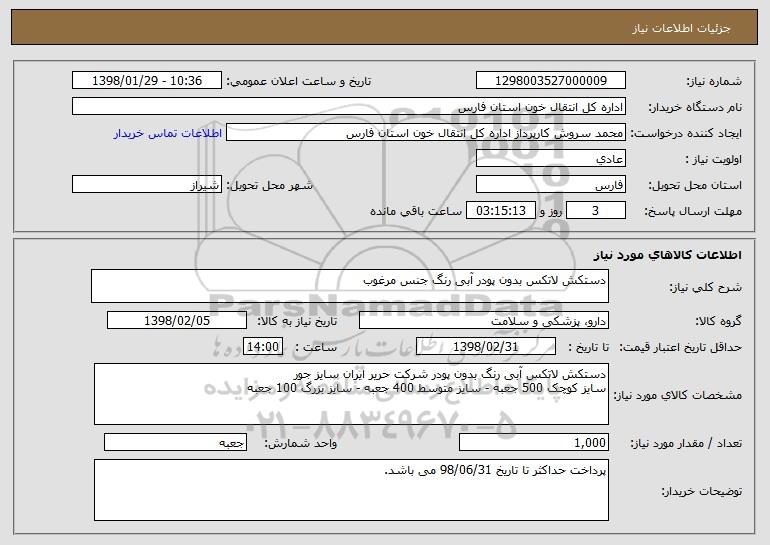The image size is (770, 545).
Task: Click the countdown timer field 03:15:13
Action: coord(500,211)
